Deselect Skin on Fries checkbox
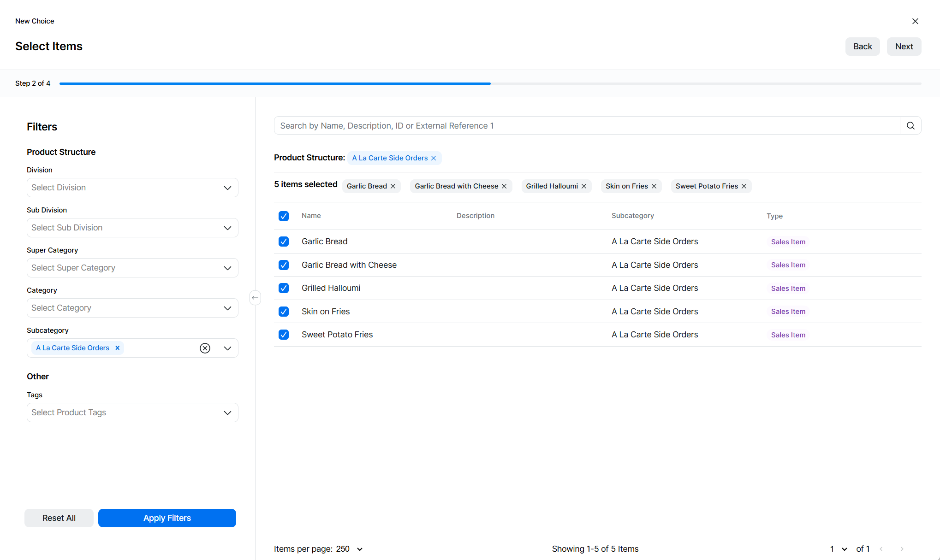Screen dimensions: 940x560 pos(284,312)
